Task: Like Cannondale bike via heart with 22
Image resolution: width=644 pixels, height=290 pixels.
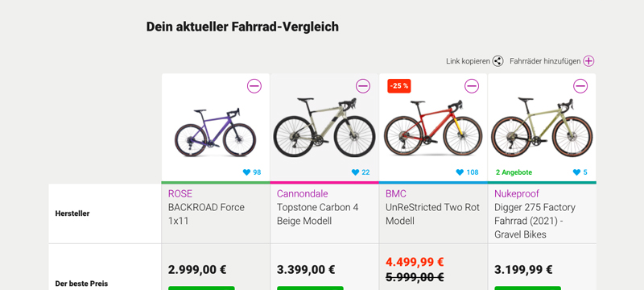Action: [355, 172]
